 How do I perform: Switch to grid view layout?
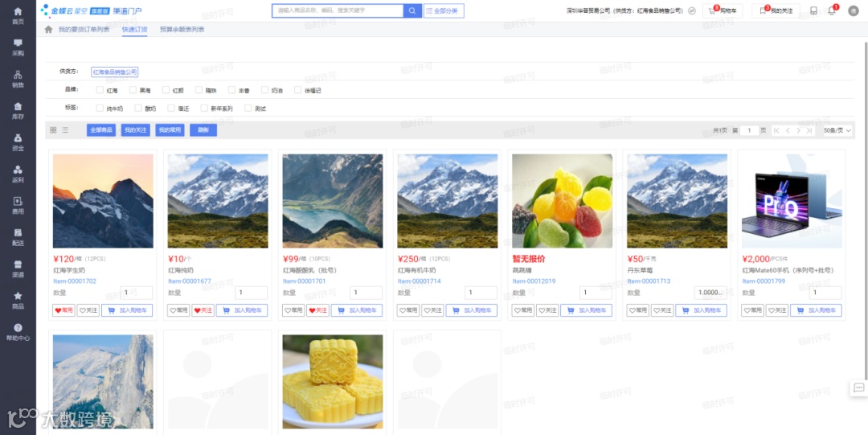pos(53,130)
